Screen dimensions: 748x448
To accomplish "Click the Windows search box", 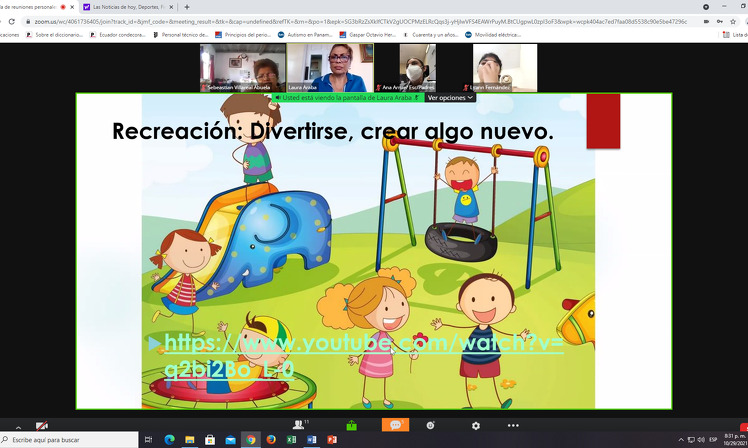I will [x=69, y=439].
